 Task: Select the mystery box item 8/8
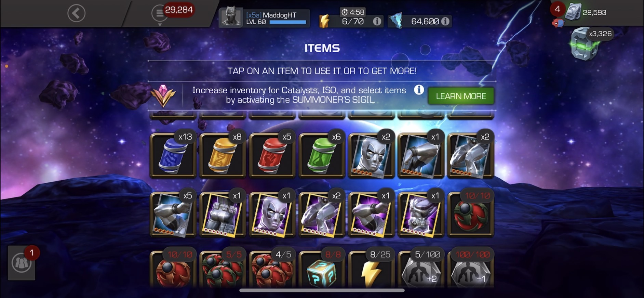(322, 270)
